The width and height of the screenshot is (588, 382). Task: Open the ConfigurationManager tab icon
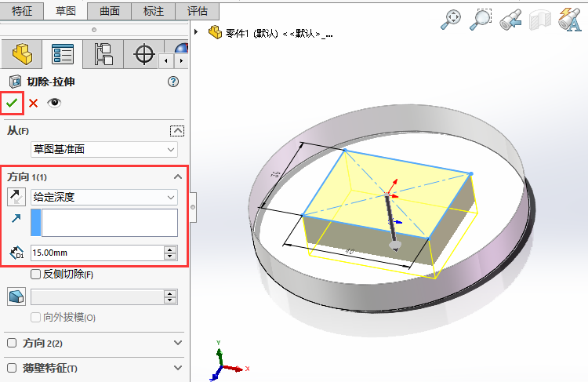pos(103,54)
